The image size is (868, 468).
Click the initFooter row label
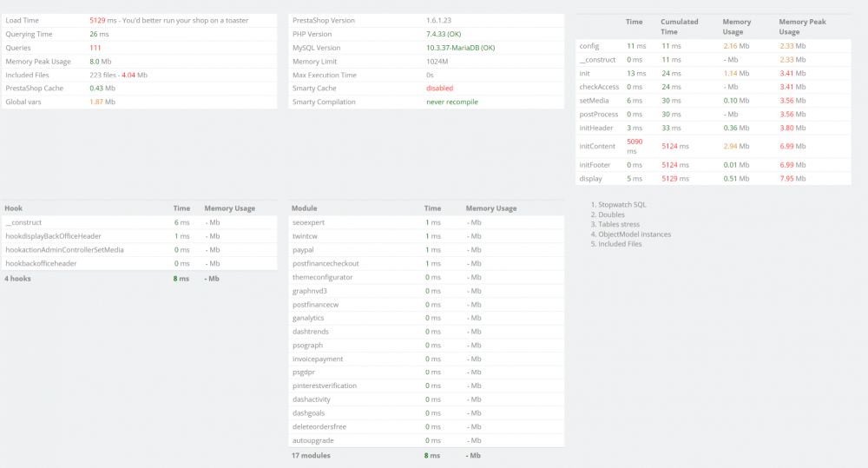pos(595,165)
